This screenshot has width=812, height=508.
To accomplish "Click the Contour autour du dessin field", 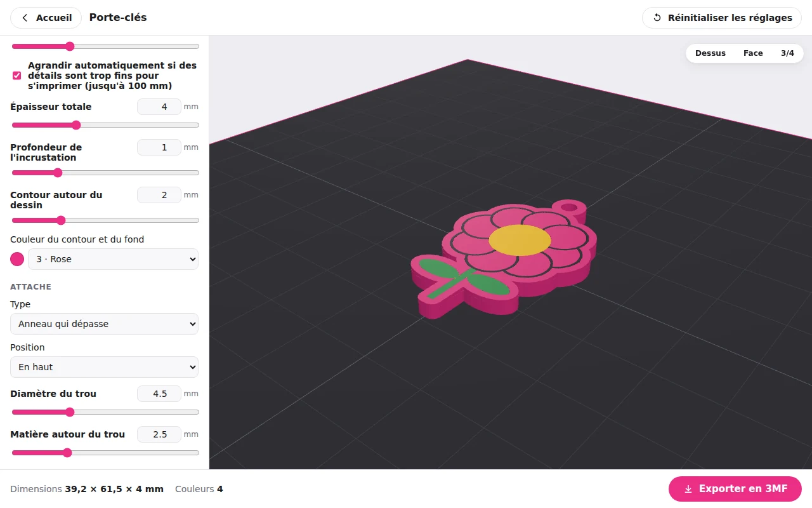I will tap(159, 195).
